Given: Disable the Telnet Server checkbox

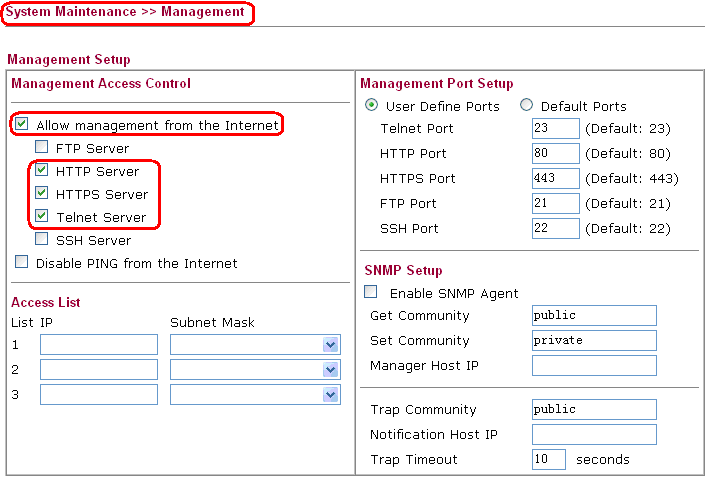Looking at the screenshot, I should tap(42, 217).
